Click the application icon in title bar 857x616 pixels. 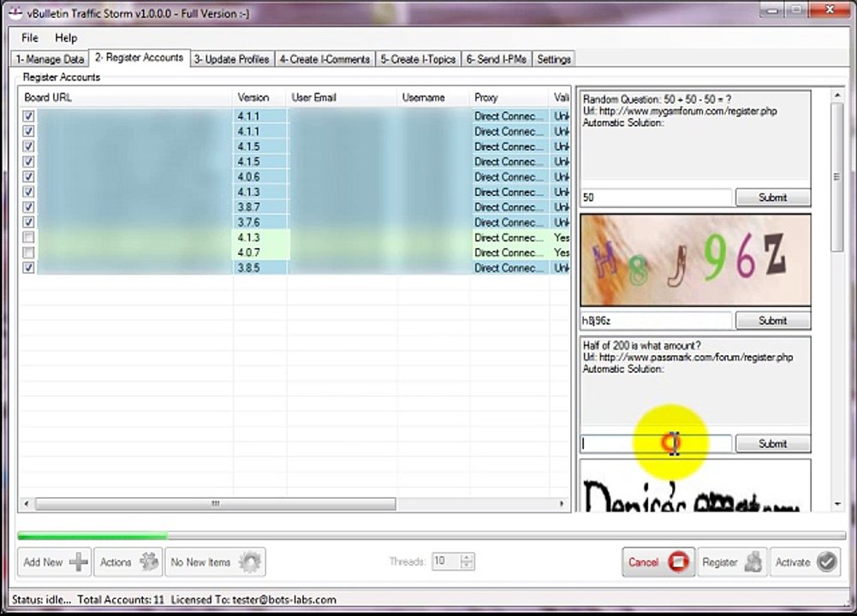pyautogui.click(x=16, y=13)
